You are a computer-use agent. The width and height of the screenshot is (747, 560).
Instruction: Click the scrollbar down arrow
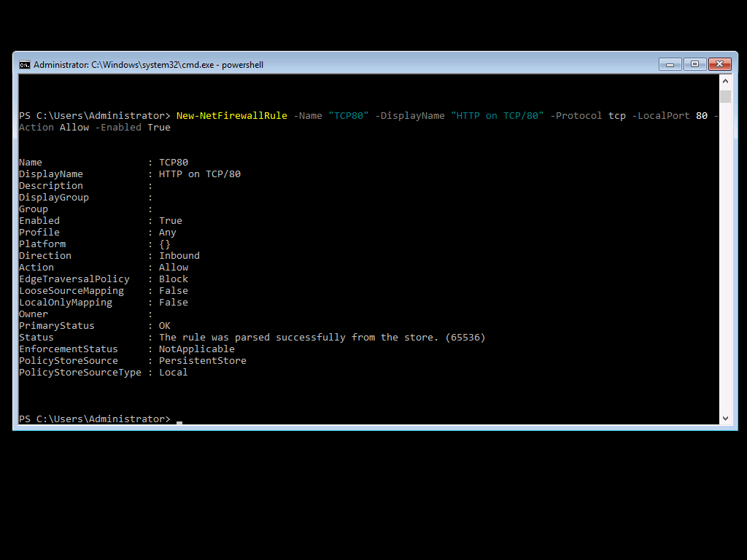725,418
